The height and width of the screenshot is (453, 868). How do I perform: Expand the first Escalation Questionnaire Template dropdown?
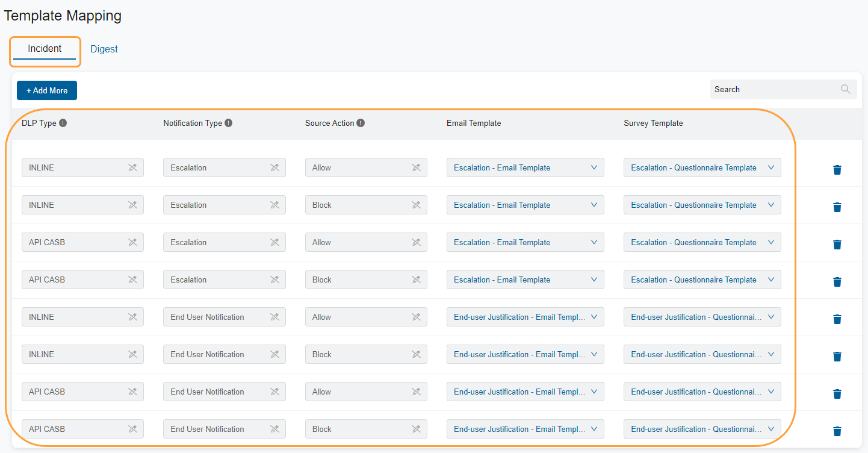771,167
